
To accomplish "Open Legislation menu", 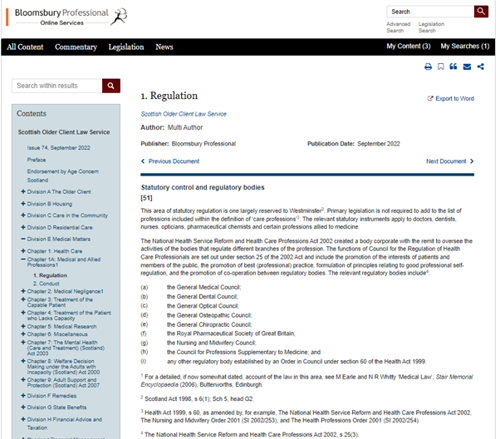I will tap(126, 47).
